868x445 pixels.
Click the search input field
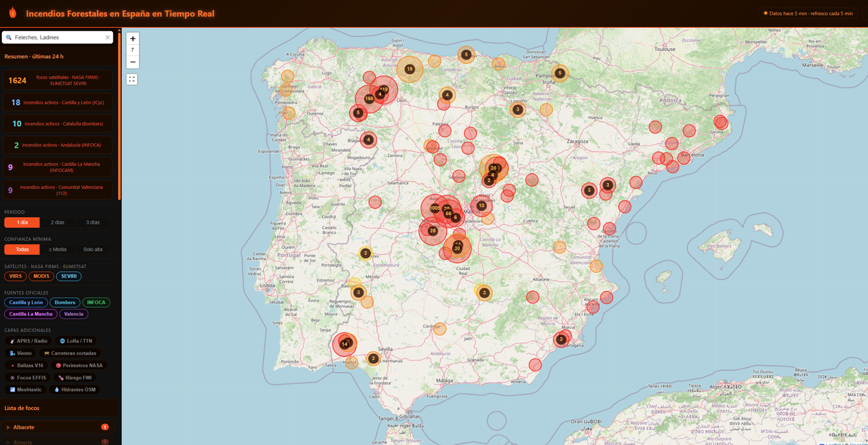tap(58, 37)
